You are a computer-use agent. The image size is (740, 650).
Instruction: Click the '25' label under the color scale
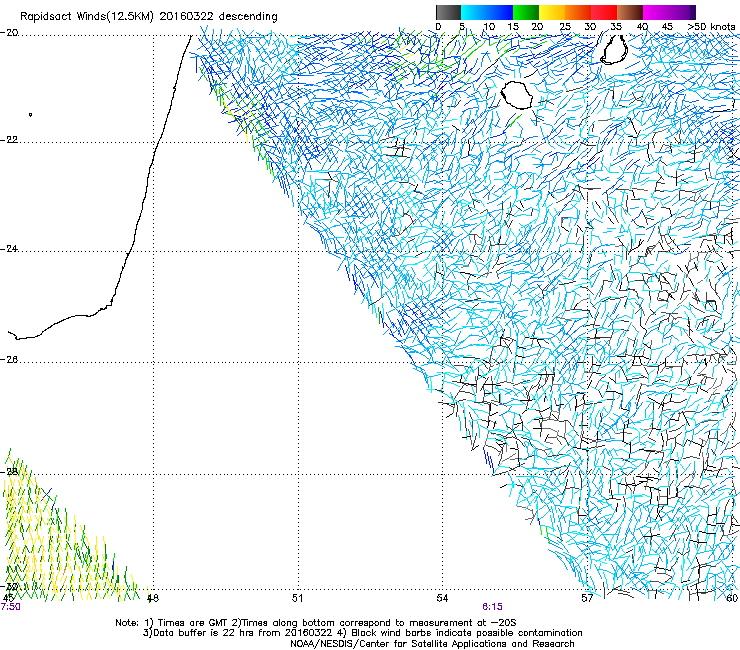(565, 27)
